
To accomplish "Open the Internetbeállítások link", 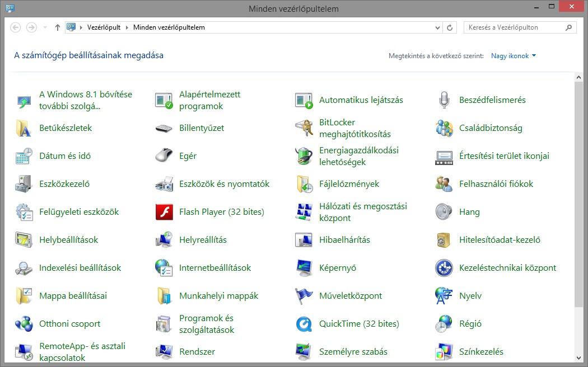I will 215,268.
